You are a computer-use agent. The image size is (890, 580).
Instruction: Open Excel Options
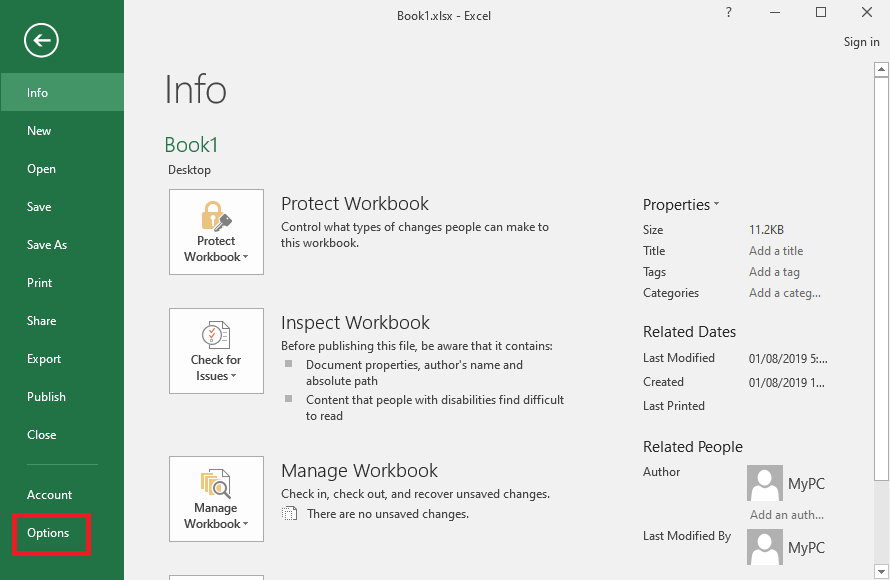pyautogui.click(x=48, y=533)
